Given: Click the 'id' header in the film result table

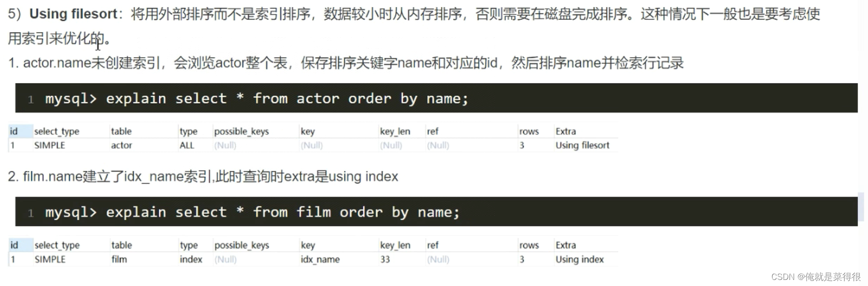Looking at the screenshot, I should coord(14,245).
